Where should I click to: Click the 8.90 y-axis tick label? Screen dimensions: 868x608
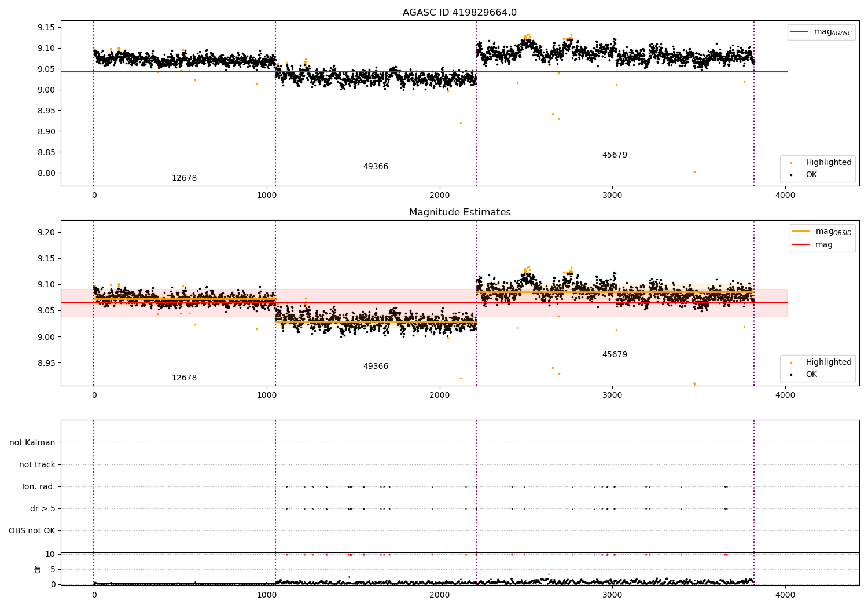click(46, 131)
